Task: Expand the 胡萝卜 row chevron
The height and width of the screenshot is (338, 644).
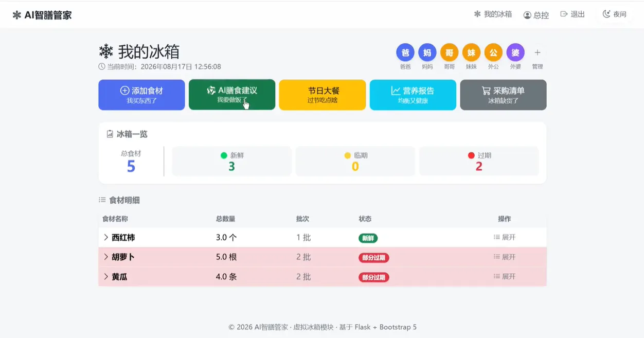Action: [106, 257]
